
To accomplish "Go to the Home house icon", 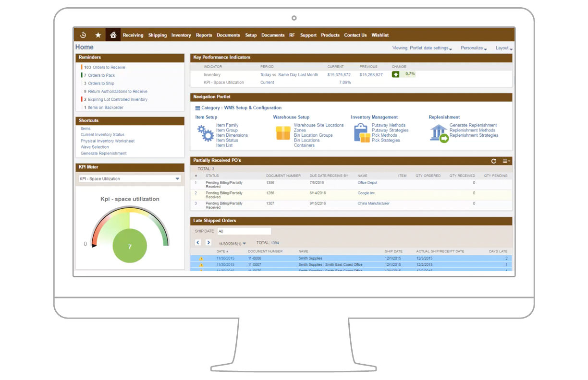I will pos(113,35).
